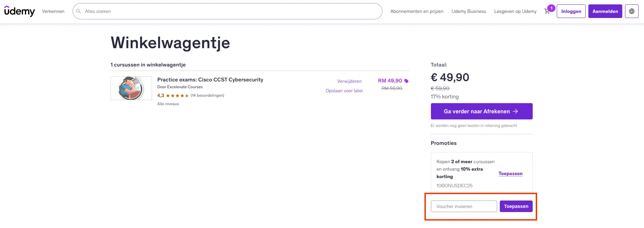Click the Inloggen button

pos(571,11)
